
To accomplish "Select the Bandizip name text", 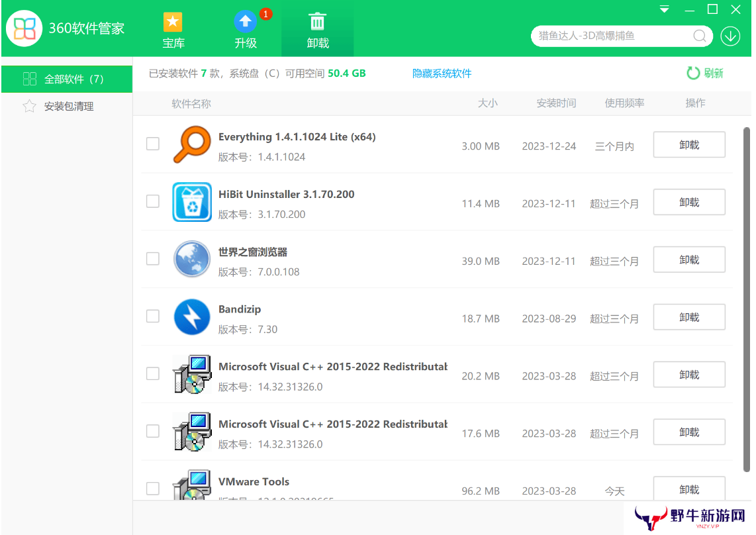I will (240, 309).
